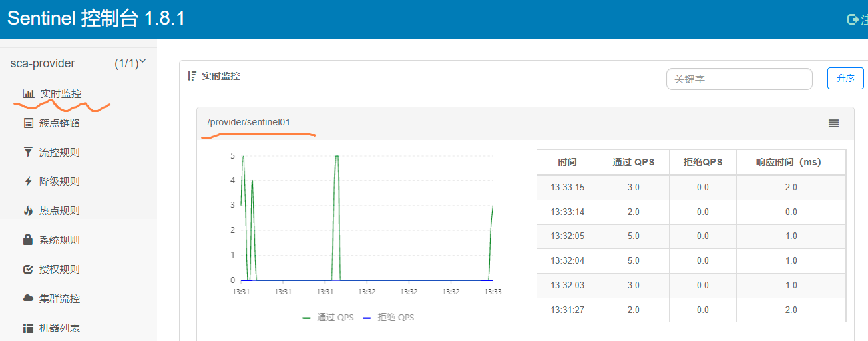This screenshot has height=341, width=868.
Task: Click the grid list icon beside 机器列表
Action: click(28, 328)
